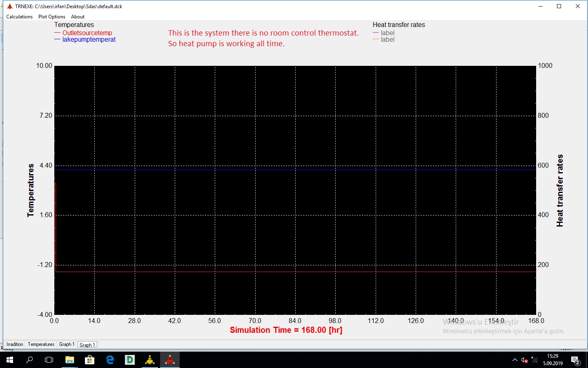The image size is (588, 368).
Task: Switch to the unselected Graph 1 tab
Action: click(67, 344)
